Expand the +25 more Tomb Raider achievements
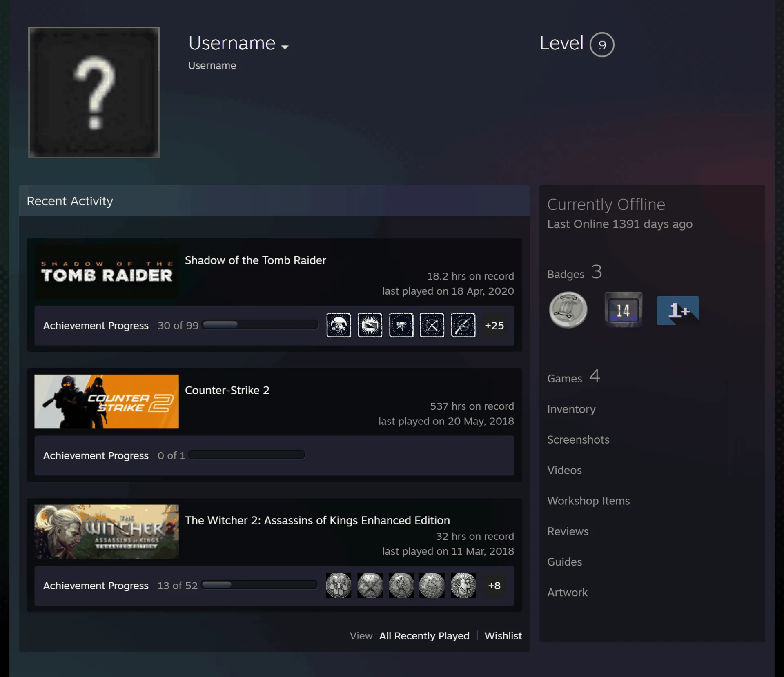Screen dimensions: 784x677 (x=494, y=325)
